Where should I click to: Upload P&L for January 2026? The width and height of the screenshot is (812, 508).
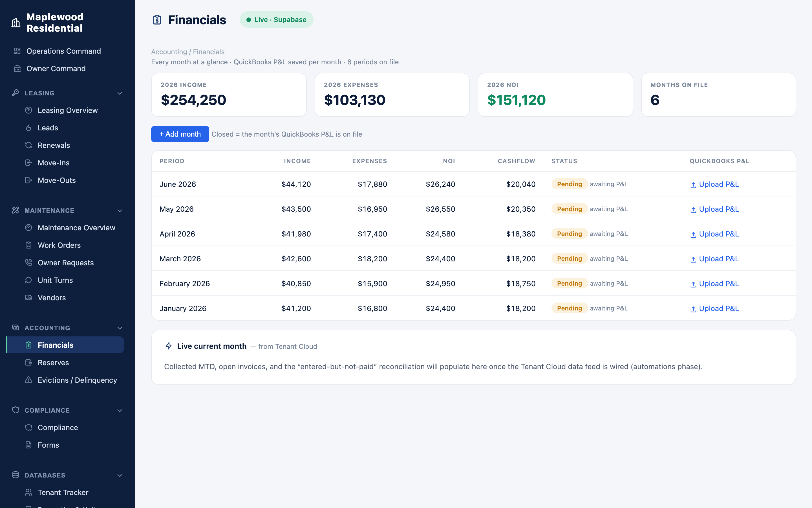point(715,308)
